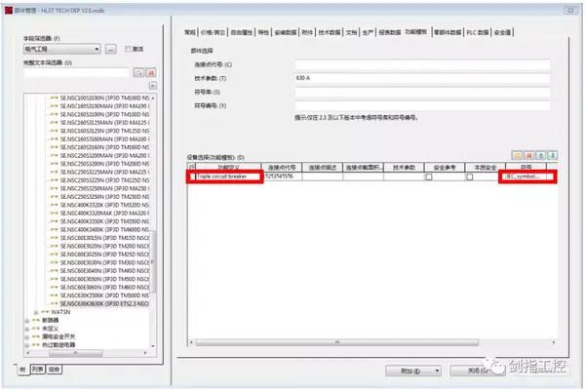The image size is (585, 392).
Task: Click the 技术参数 column header in the table
Action: coord(404,168)
